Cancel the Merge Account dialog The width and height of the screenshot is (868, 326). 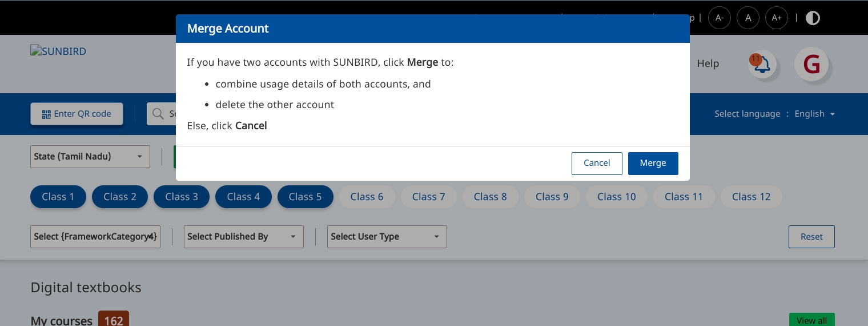click(x=597, y=163)
